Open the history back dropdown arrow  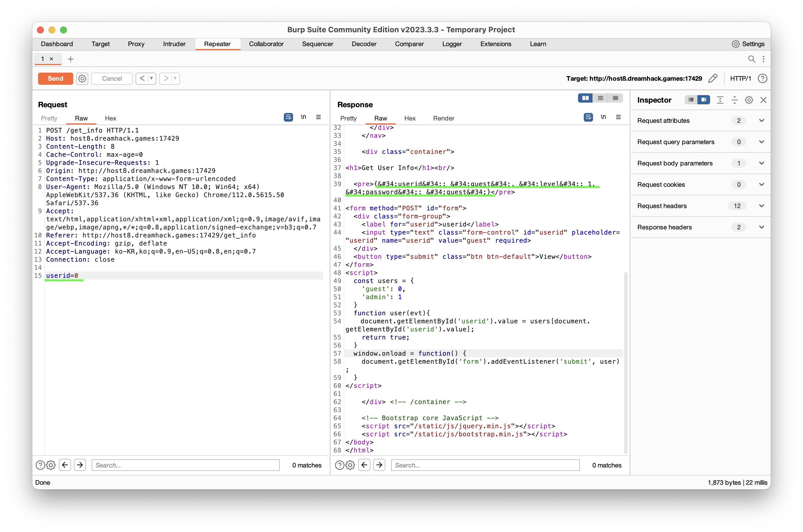click(x=151, y=78)
